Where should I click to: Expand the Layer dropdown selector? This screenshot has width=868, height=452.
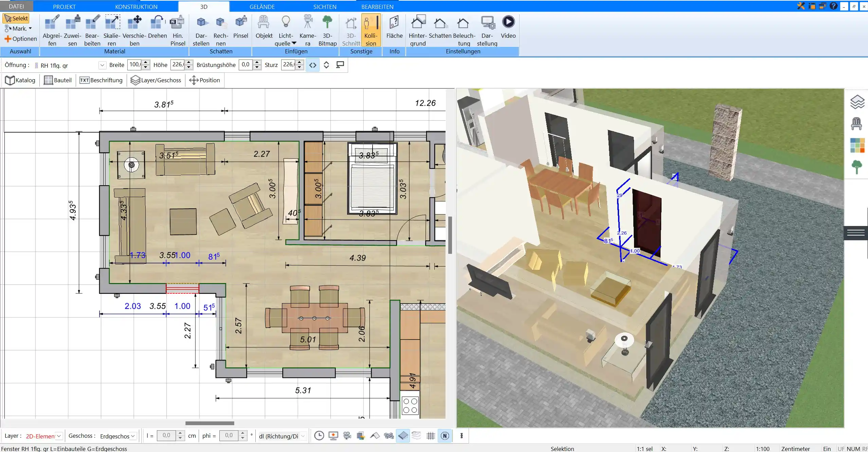pos(61,436)
